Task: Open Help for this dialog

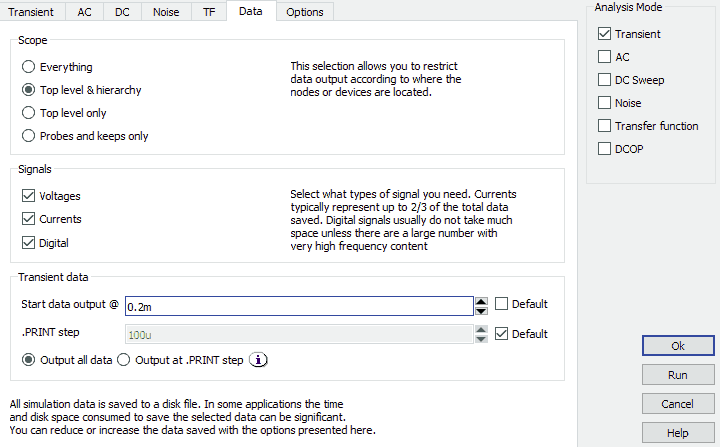Action: (678, 433)
